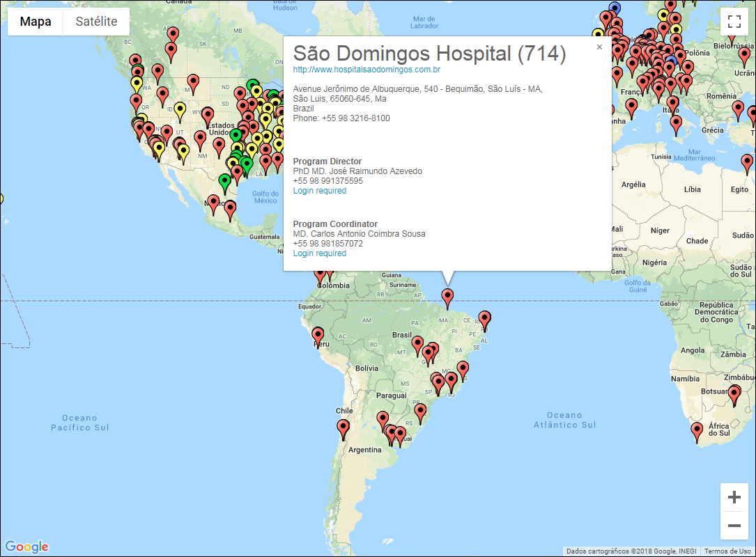This screenshot has width=756, height=557.
Task: Click the red marker in Chile
Action: point(343,427)
